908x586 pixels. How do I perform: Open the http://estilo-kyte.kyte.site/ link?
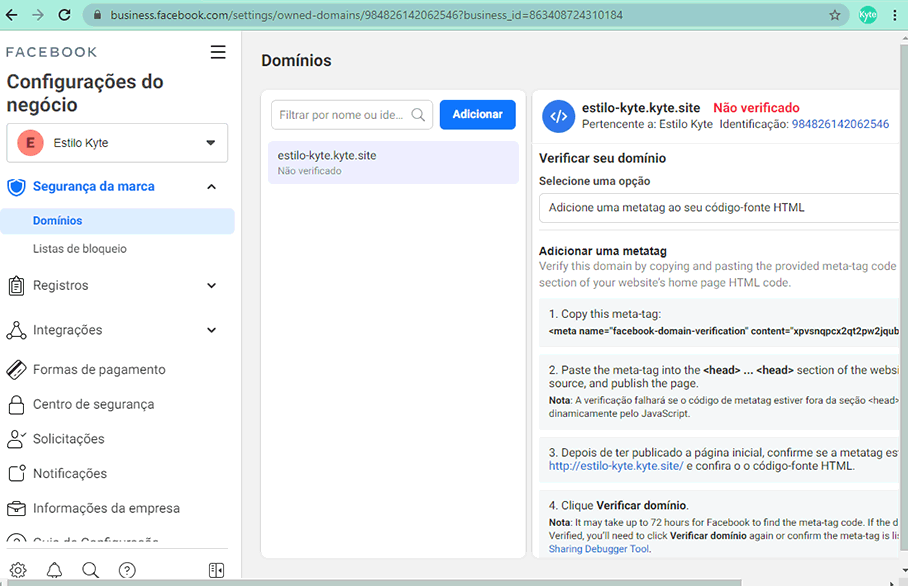616,466
